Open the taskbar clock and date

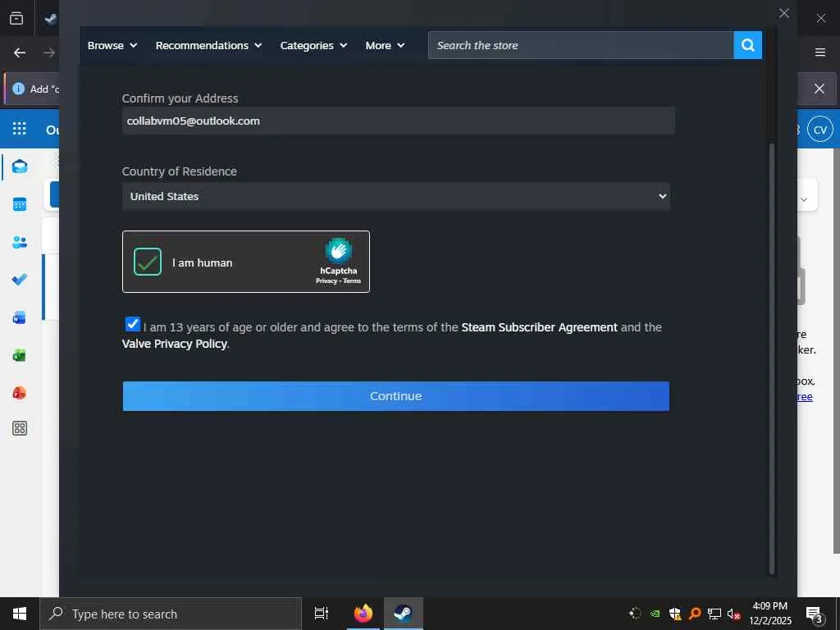click(x=769, y=614)
